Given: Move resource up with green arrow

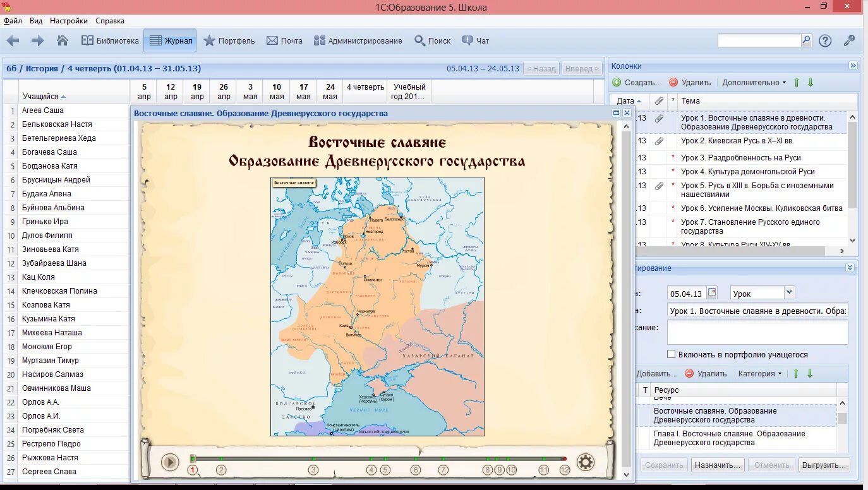Looking at the screenshot, I should [x=796, y=373].
